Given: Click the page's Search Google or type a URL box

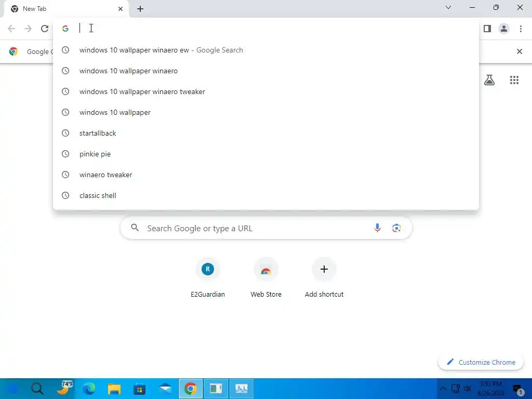Looking at the screenshot, I should [x=266, y=229].
